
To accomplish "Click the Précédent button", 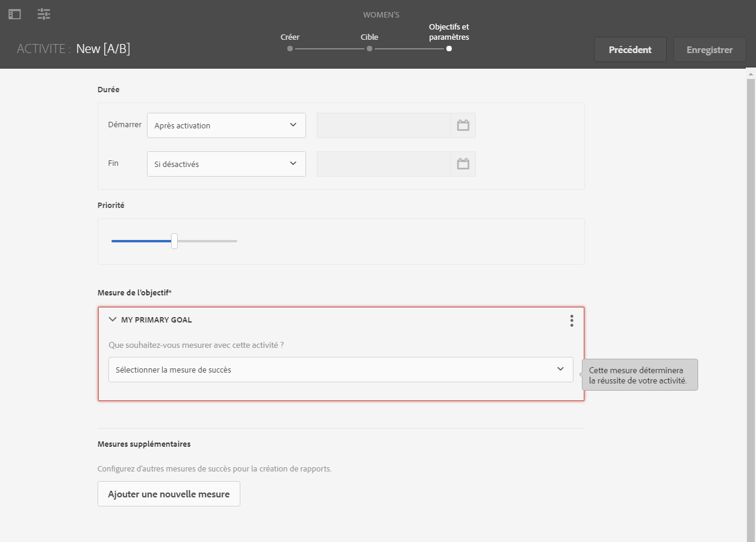I will (x=630, y=49).
